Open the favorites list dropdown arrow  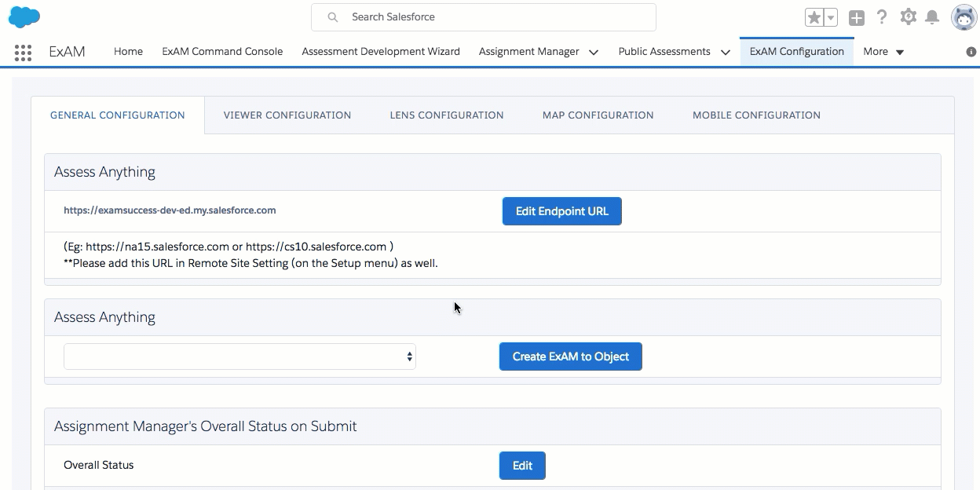click(831, 17)
